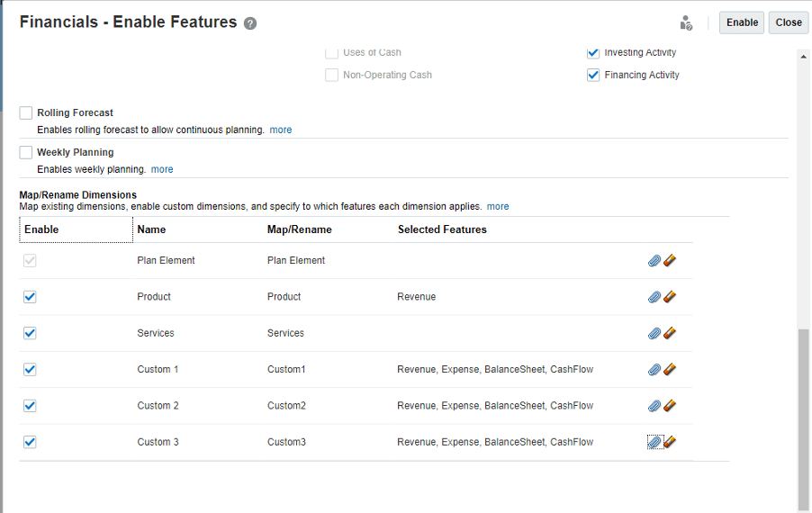The width and height of the screenshot is (812, 513).
Task: Click the Custom1 Map/Rename cell
Action: (x=286, y=369)
